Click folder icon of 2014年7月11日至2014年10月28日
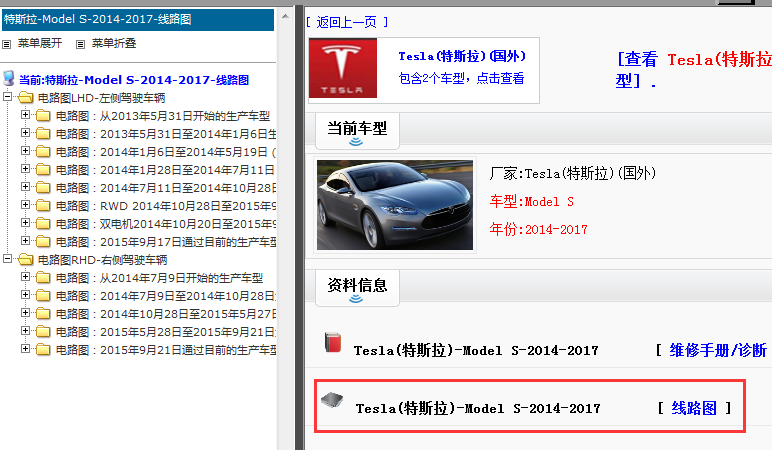Viewport: 772px width, 450px height. (43, 188)
